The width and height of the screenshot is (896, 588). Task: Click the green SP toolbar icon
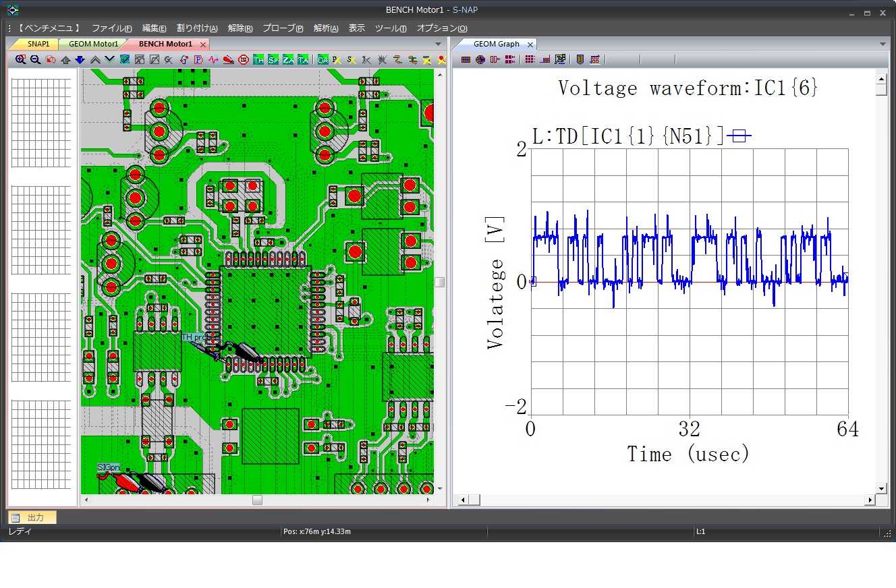(273, 59)
